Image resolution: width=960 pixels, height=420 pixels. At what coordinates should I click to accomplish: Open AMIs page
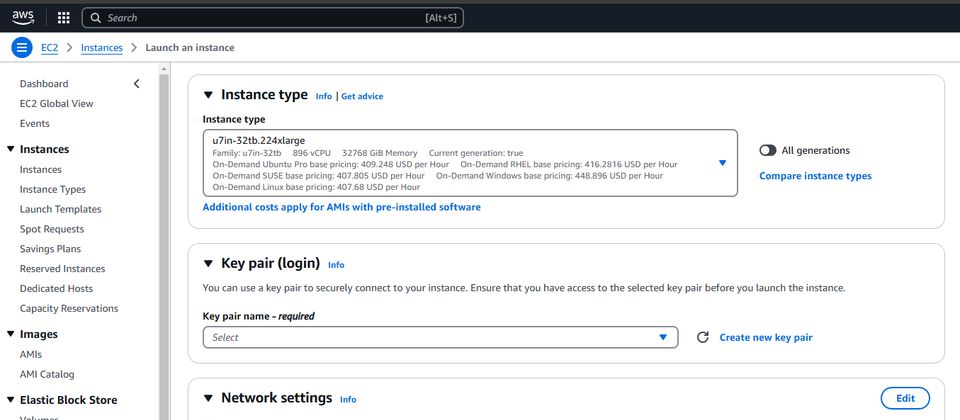point(31,354)
